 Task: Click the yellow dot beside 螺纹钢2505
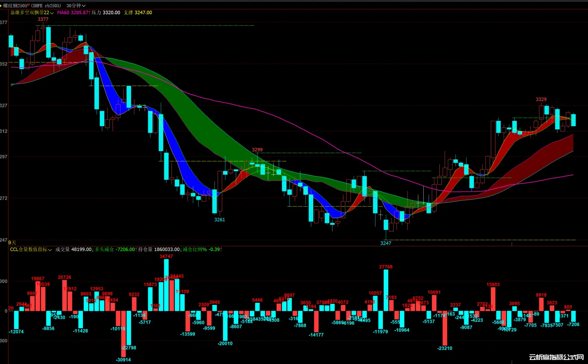pos(1,6)
